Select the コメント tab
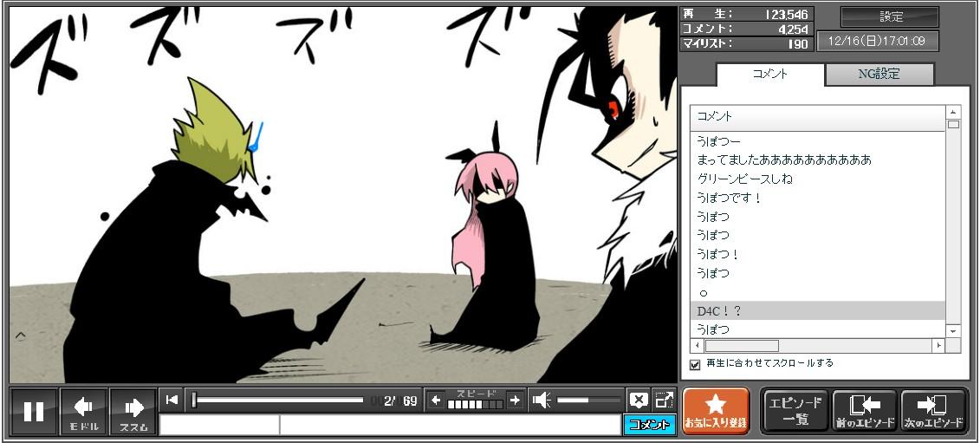980x443 pixels. (769, 75)
